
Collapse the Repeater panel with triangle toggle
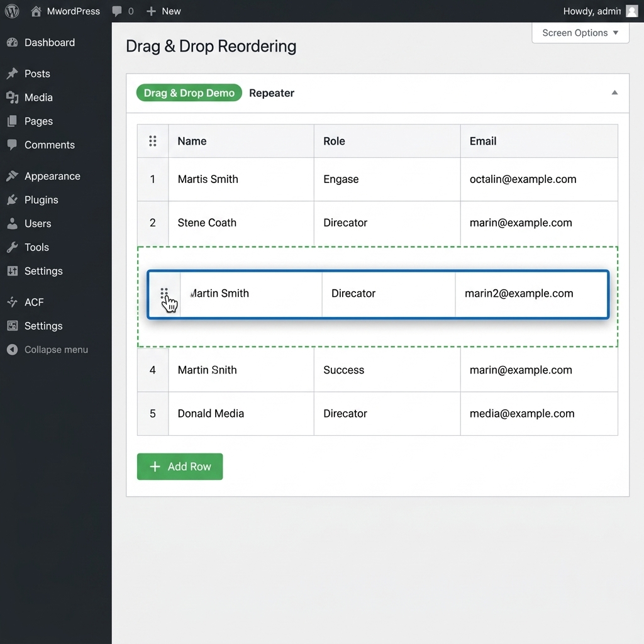pos(614,93)
